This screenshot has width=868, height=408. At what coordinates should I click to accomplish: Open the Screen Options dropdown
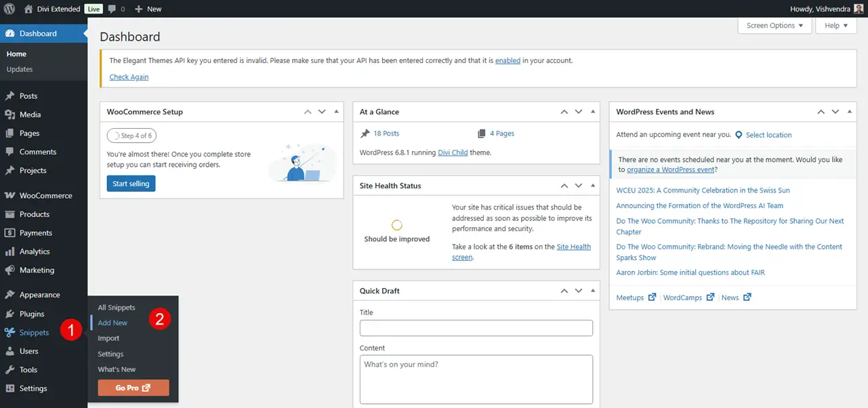click(774, 26)
